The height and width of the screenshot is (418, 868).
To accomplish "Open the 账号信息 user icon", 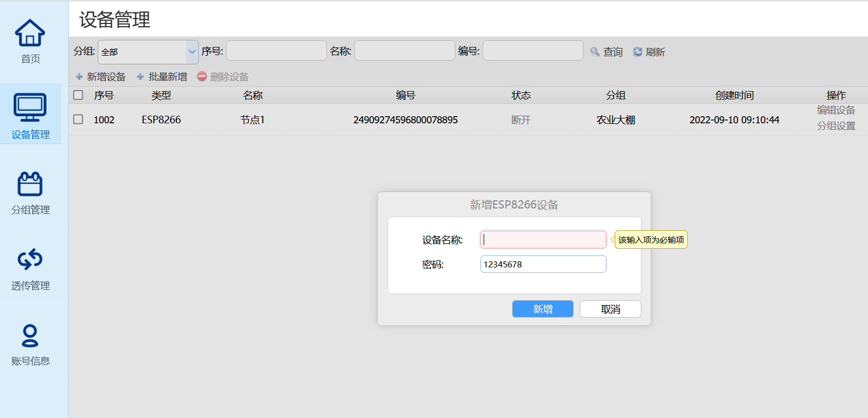I will pyautogui.click(x=30, y=336).
